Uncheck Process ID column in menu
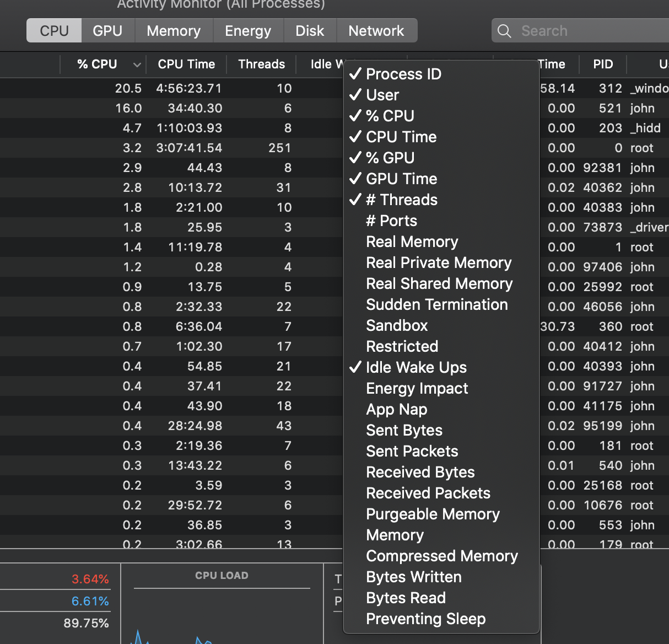 [x=403, y=74]
